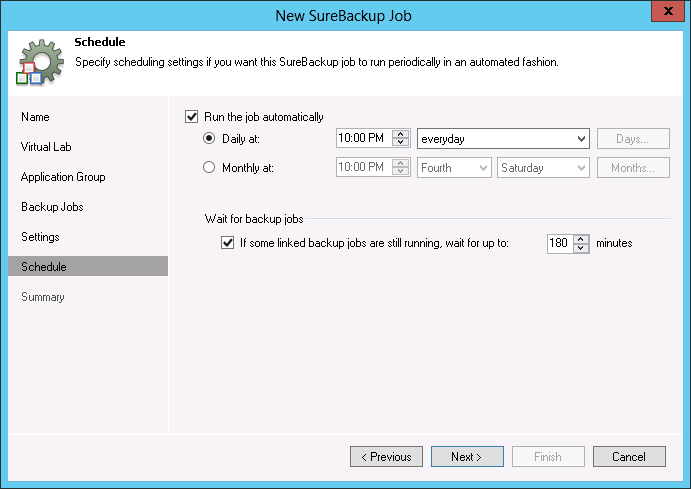691x489 pixels.
Task: Switch to the Virtual Lab step
Action: click(x=45, y=147)
